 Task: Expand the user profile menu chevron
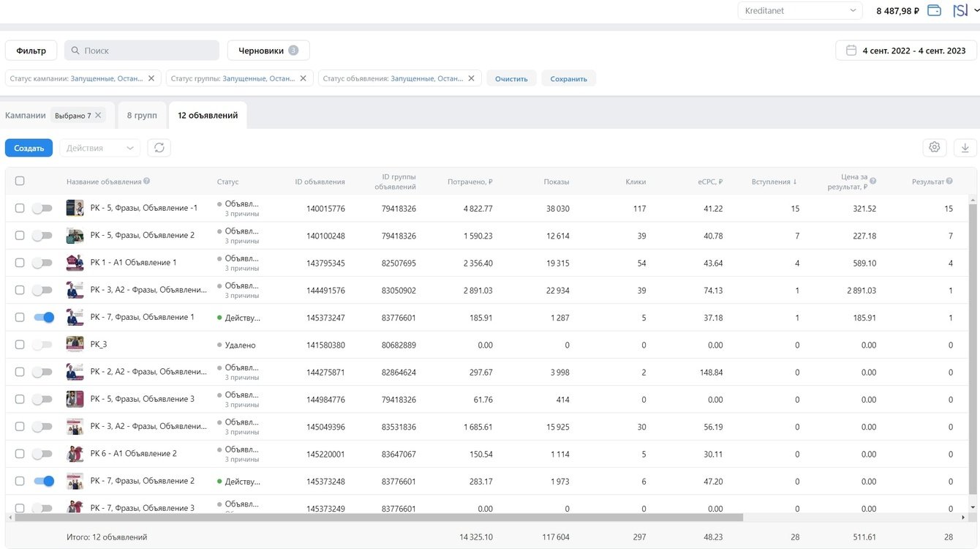(x=976, y=10)
